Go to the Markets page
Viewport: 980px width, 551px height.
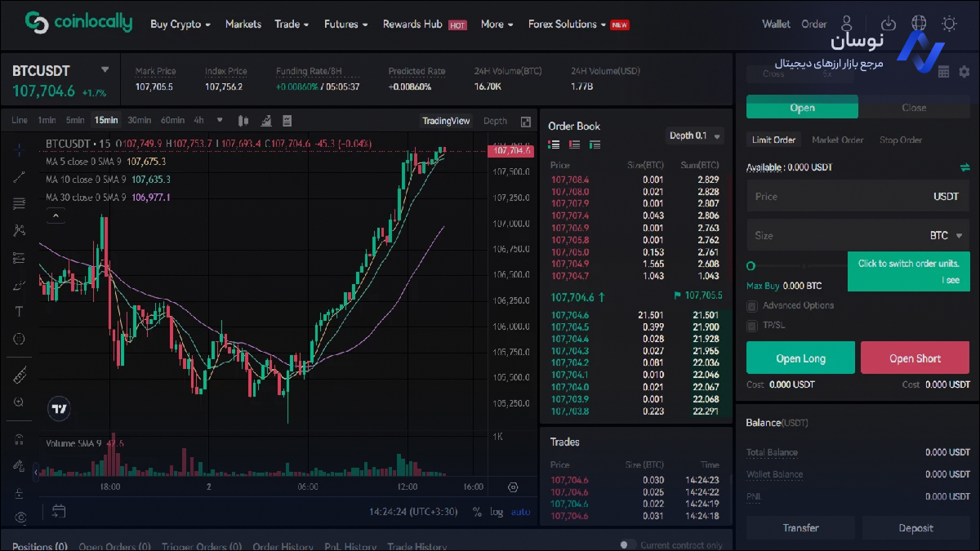tap(243, 24)
